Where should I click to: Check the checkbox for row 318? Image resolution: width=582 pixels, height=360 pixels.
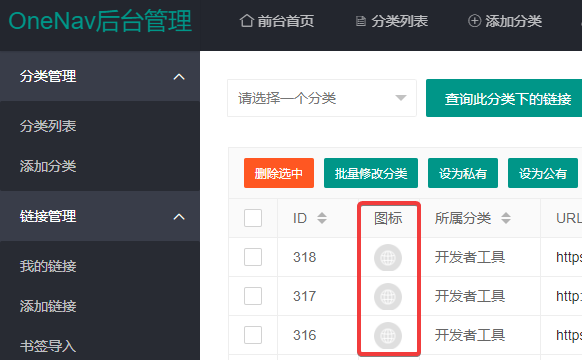coord(253,257)
